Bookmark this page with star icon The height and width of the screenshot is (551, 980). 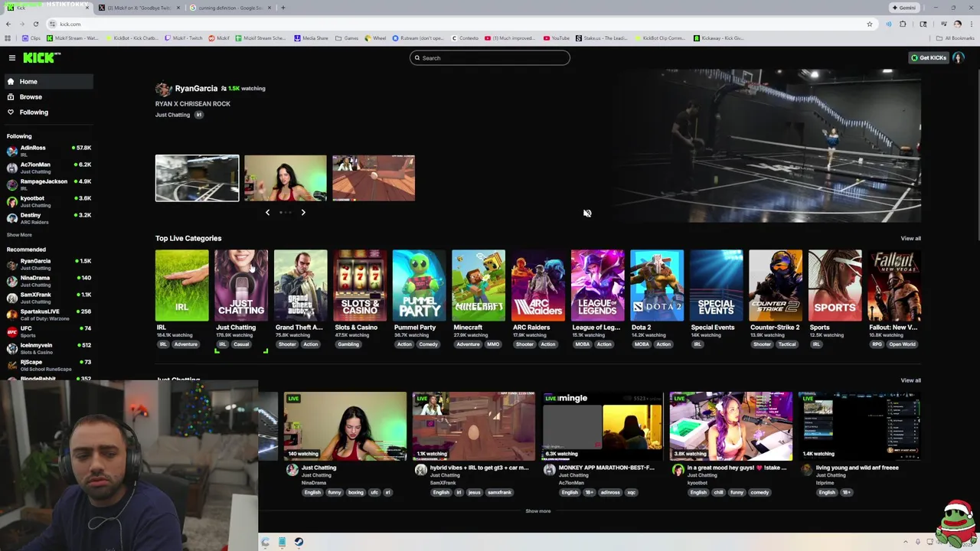(869, 24)
